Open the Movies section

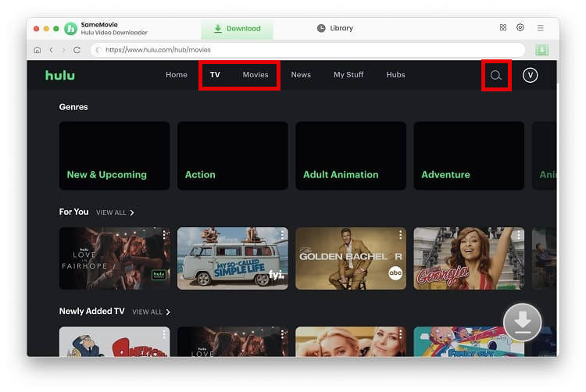(x=255, y=75)
